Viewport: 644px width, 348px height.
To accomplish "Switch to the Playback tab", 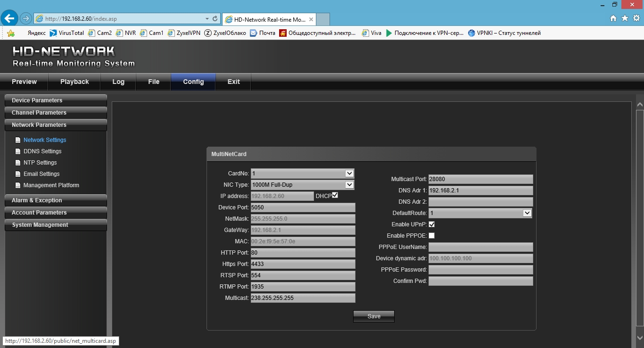I will tap(74, 82).
